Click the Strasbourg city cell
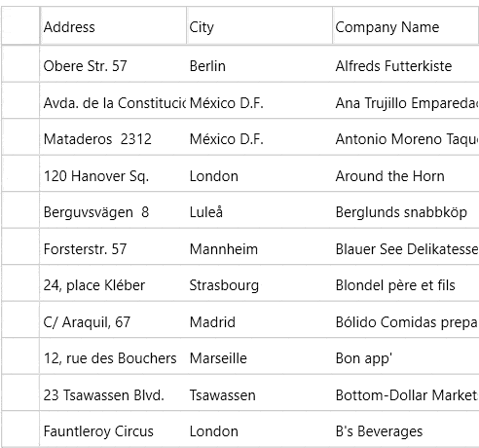 pos(259,283)
